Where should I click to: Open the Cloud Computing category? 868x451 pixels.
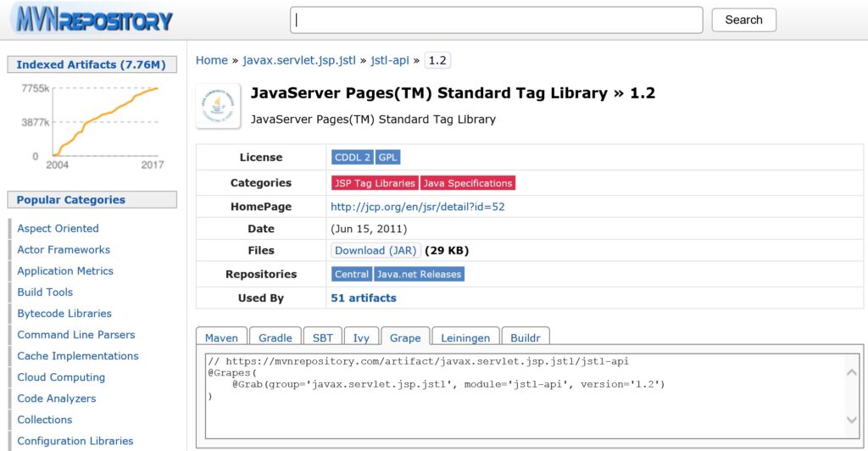[61, 377]
